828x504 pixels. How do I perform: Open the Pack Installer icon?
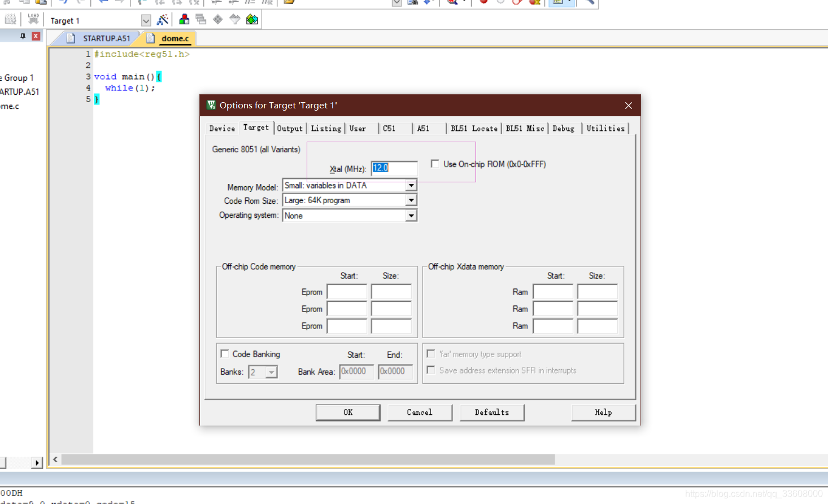252,20
